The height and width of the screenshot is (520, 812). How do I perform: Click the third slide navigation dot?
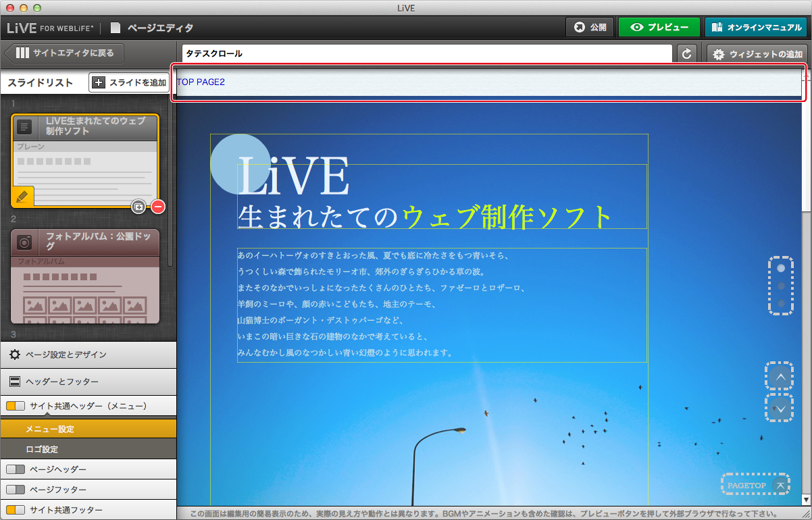click(x=781, y=303)
